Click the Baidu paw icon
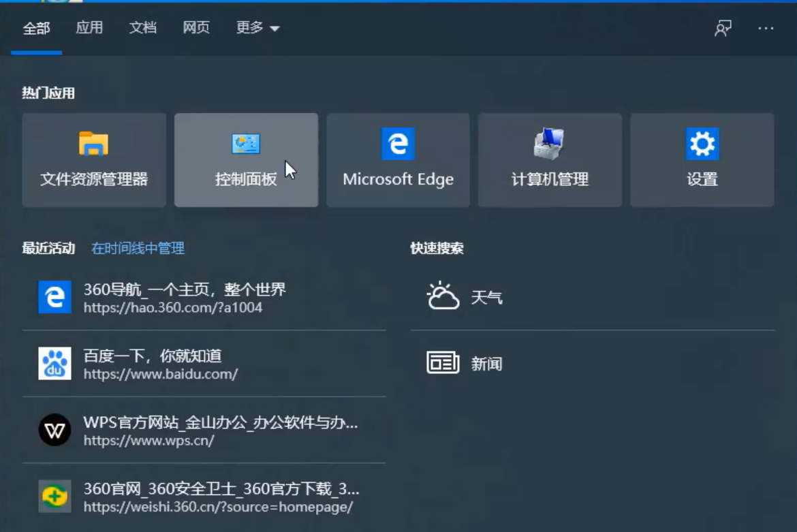This screenshot has width=797, height=532. tap(54, 364)
